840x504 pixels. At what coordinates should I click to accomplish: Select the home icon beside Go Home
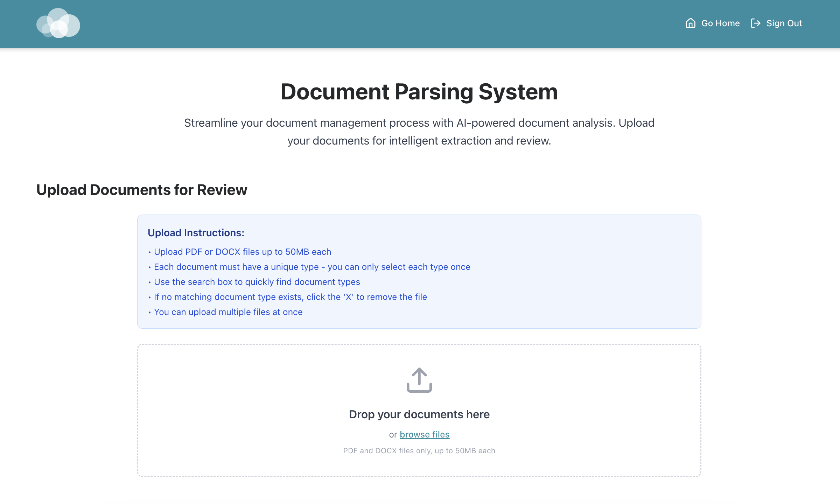click(690, 23)
